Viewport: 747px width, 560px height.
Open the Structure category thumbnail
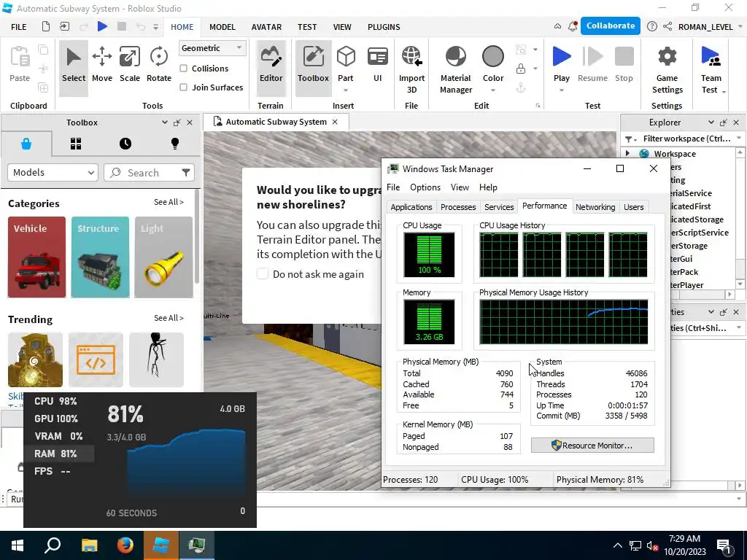(x=100, y=257)
